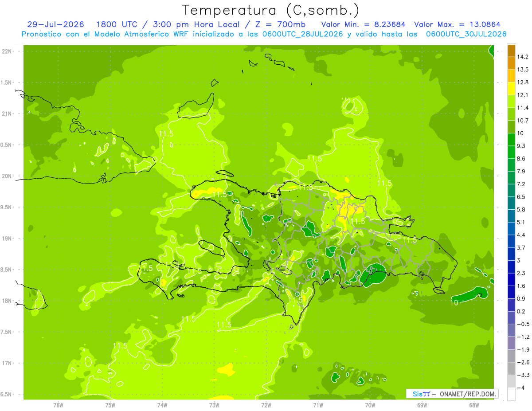Click the "71W" longitude axis label
Screen dimensions: 532x411
pyautogui.click(x=318, y=405)
